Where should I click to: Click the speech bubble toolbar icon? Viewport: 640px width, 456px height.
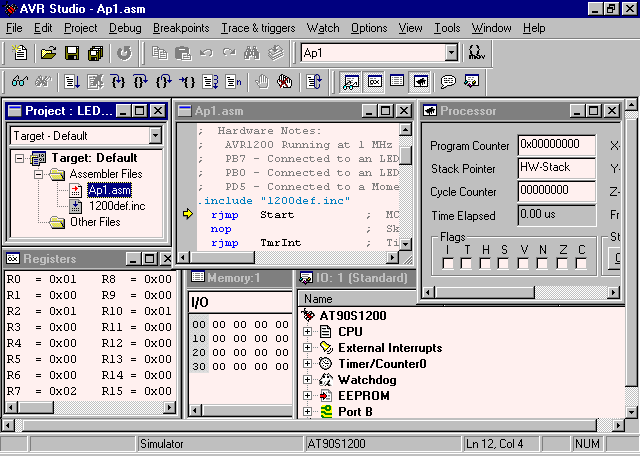pyautogui.click(x=448, y=82)
